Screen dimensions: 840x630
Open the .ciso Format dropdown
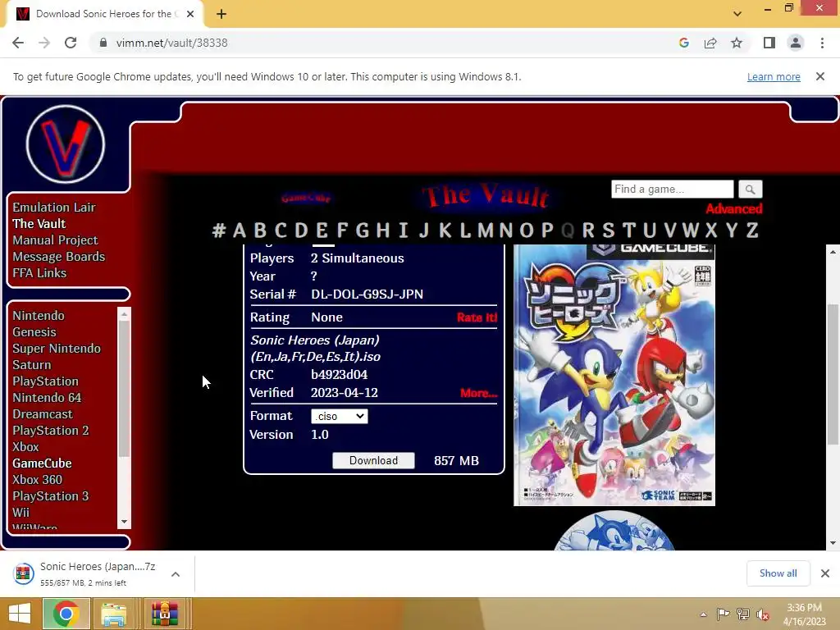(339, 416)
